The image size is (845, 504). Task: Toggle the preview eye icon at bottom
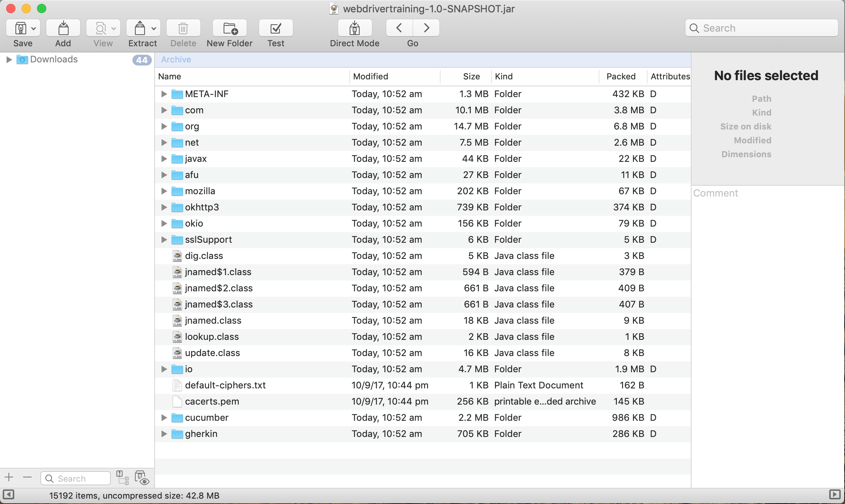pos(142,478)
